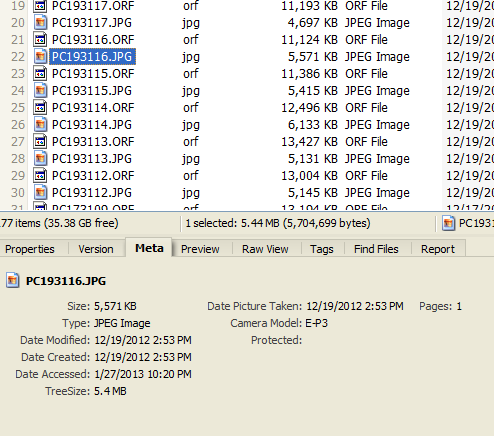This screenshot has height=436, width=494.
Task: Open the Preview tab
Action: (200, 249)
